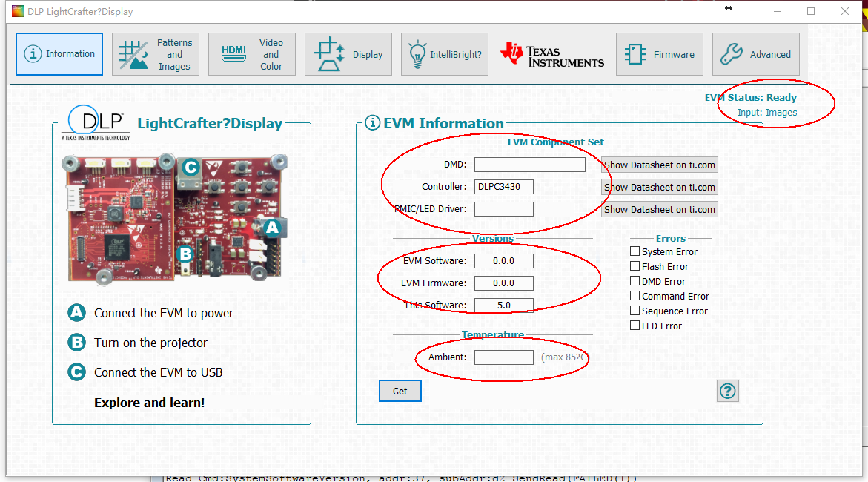Click the EVM Firmware version field

504,283
